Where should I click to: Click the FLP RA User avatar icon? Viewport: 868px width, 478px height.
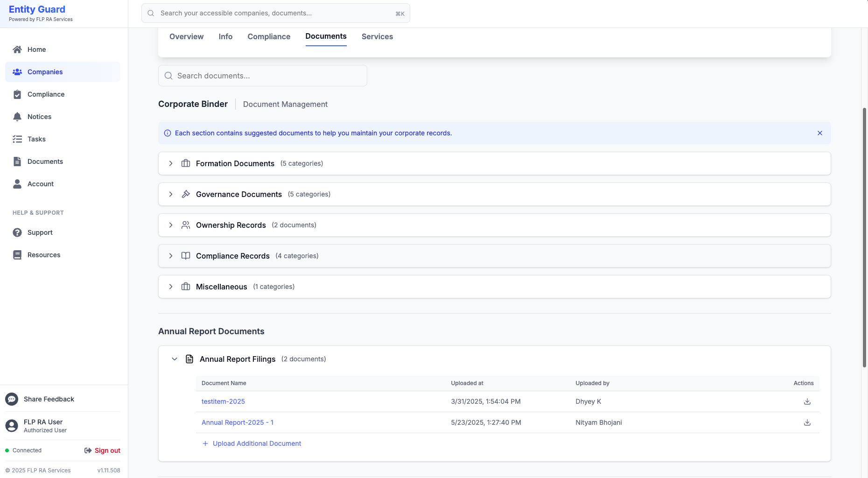12,426
